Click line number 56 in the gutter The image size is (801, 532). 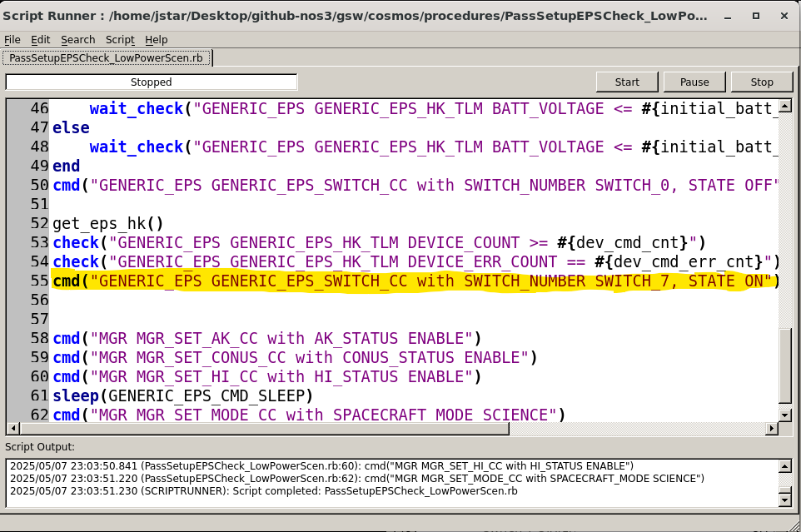click(x=39, y=300)
